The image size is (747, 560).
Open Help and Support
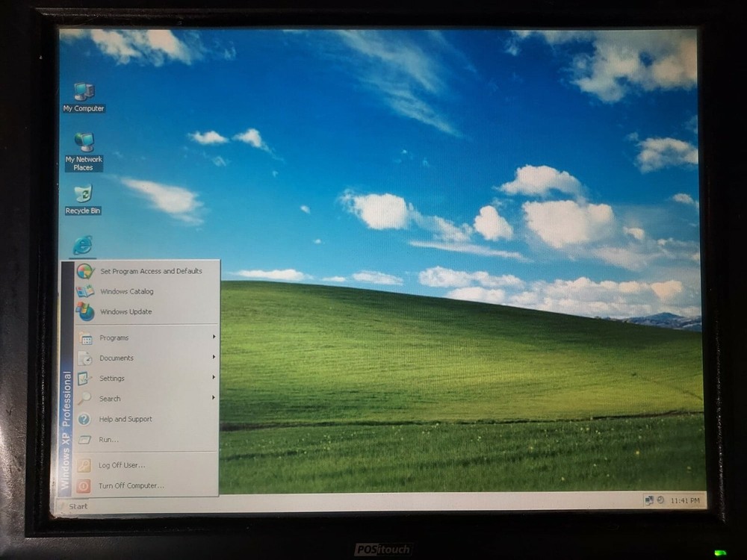(x=125, y=420)
